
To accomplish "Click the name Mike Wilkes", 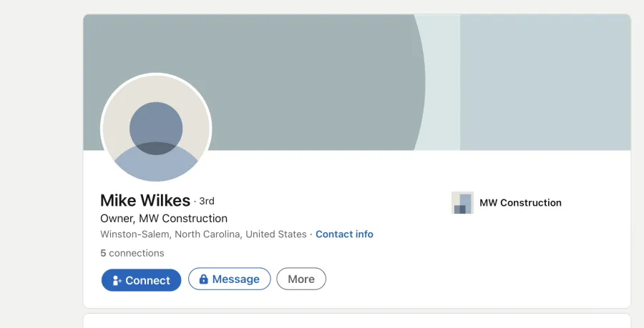I will pos(145,201).
